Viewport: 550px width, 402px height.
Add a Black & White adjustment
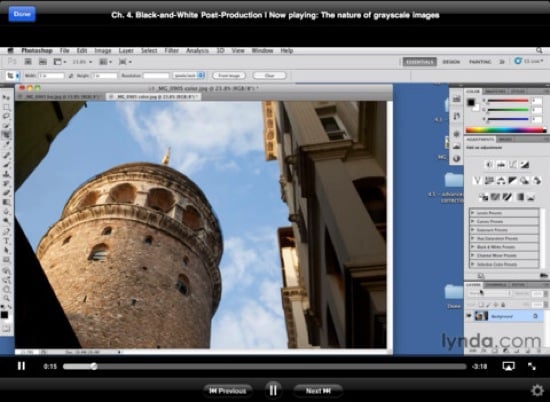[x=513, y=181]
